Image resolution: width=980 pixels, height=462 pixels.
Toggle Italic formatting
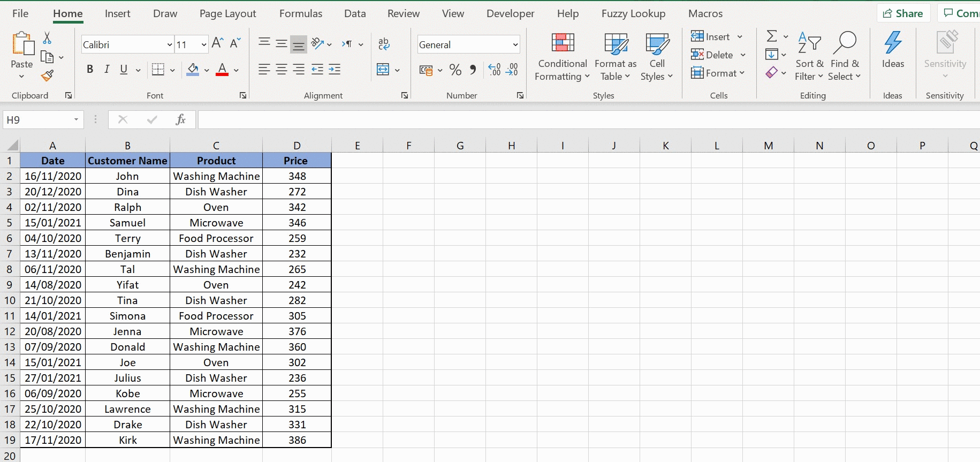[107, 70]
